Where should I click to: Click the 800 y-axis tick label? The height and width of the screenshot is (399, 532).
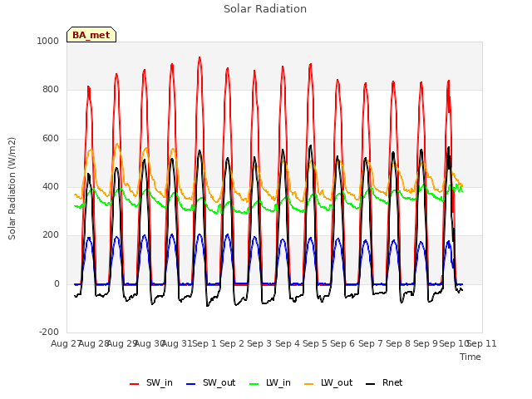click(x=51, y=89)
